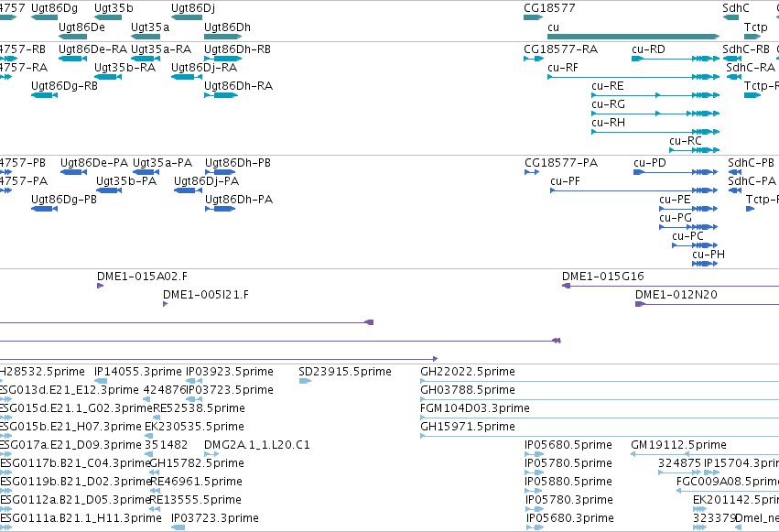Select protein Ugt86Dh-PA
The height and width of the screenshot is (532, 779).
point(220,209)
